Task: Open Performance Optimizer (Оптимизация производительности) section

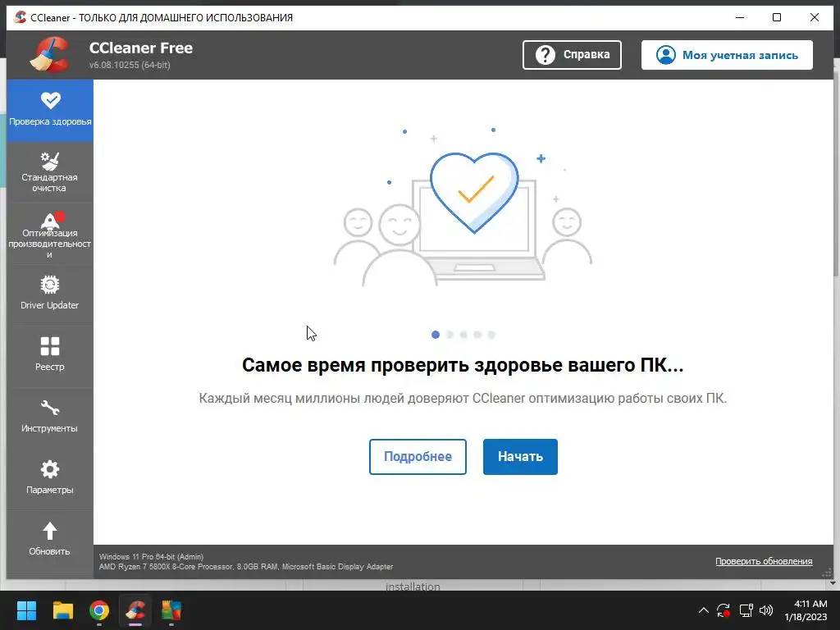Action: (50, 234)
